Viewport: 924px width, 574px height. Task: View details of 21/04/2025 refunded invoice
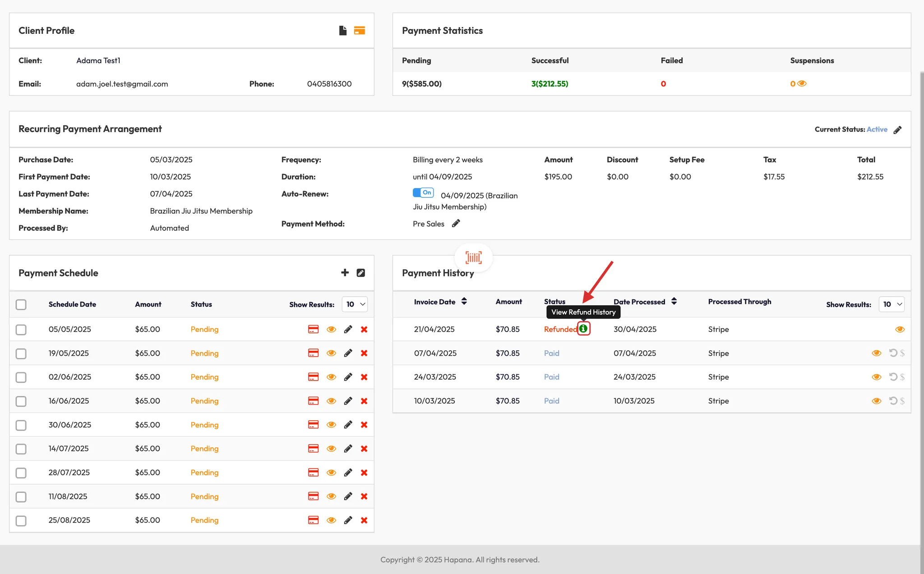pyautogui.click(x=900, y=330)
